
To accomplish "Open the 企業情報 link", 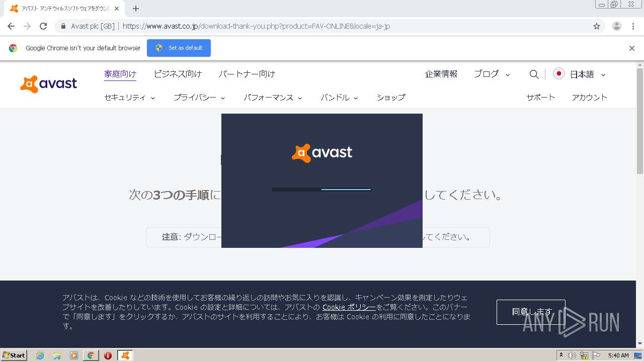I will (x=441, y=74).
